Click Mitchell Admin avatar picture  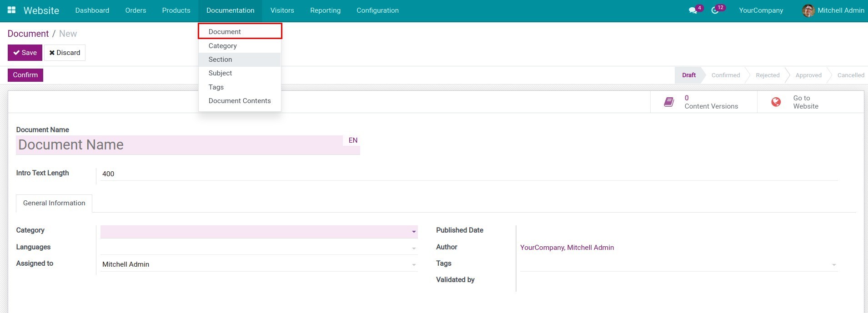808,10
